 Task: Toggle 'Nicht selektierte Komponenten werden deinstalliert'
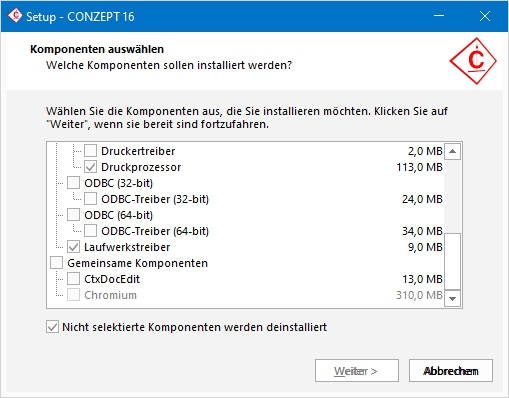(x=52, y=327)
